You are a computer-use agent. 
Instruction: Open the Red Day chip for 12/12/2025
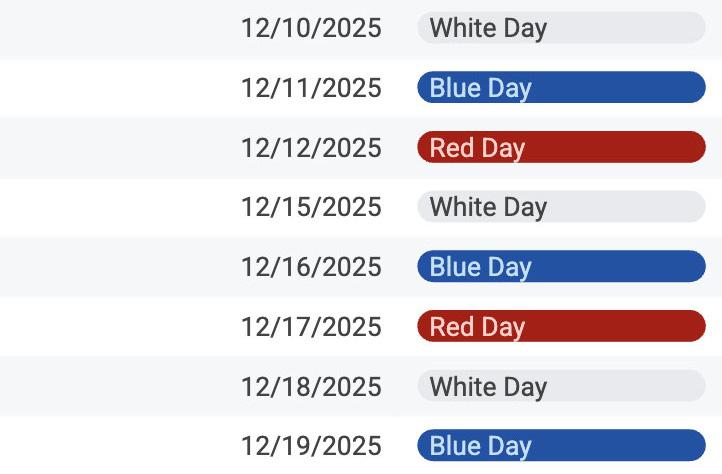pyautogui.click(x=561, y=147)
